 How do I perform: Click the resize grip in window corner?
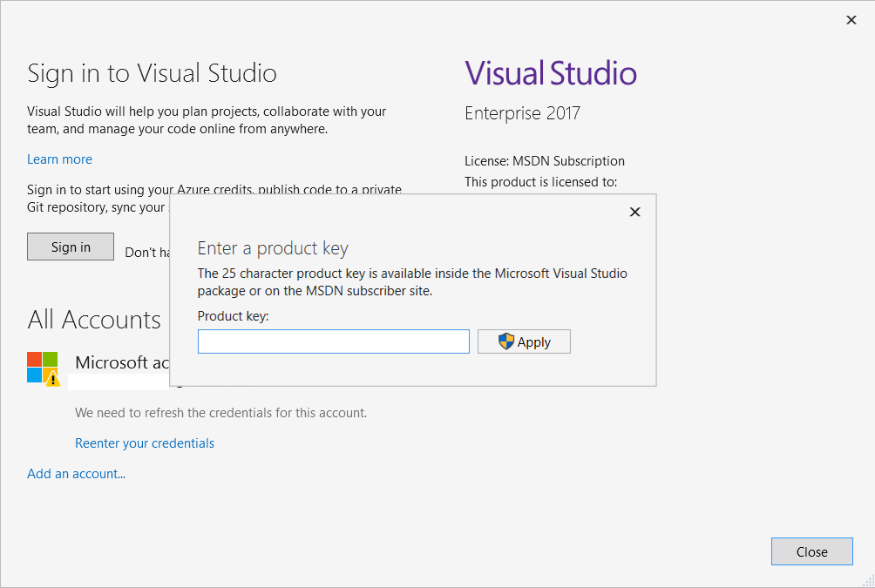click(868, 581)
